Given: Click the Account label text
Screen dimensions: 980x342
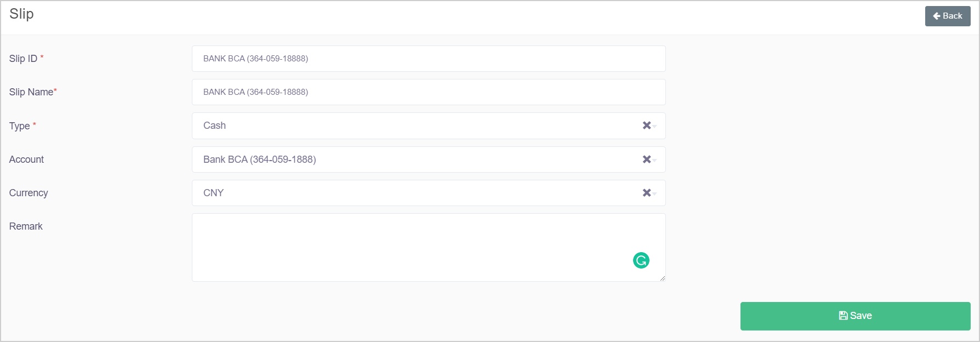Looking at the screenshot, I should tap(26, 159).
